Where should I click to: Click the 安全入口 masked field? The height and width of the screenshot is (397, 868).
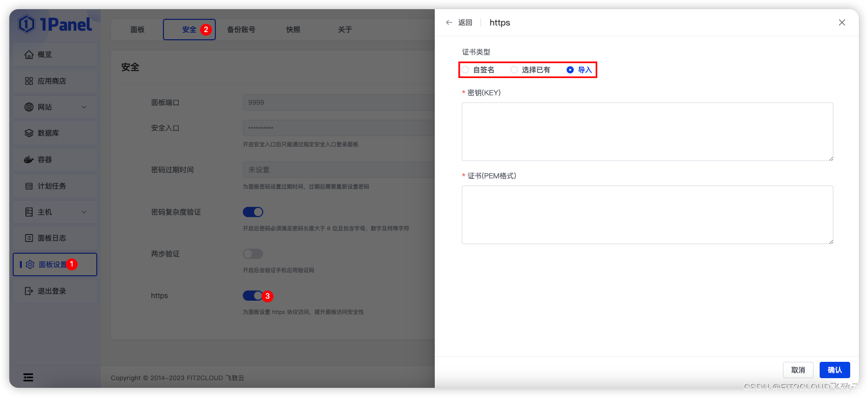[339, 128]
